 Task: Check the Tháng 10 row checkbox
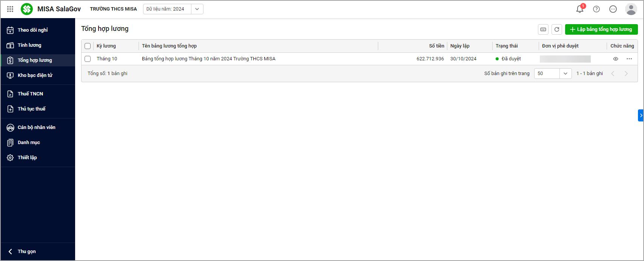click(x=88, y=59)
